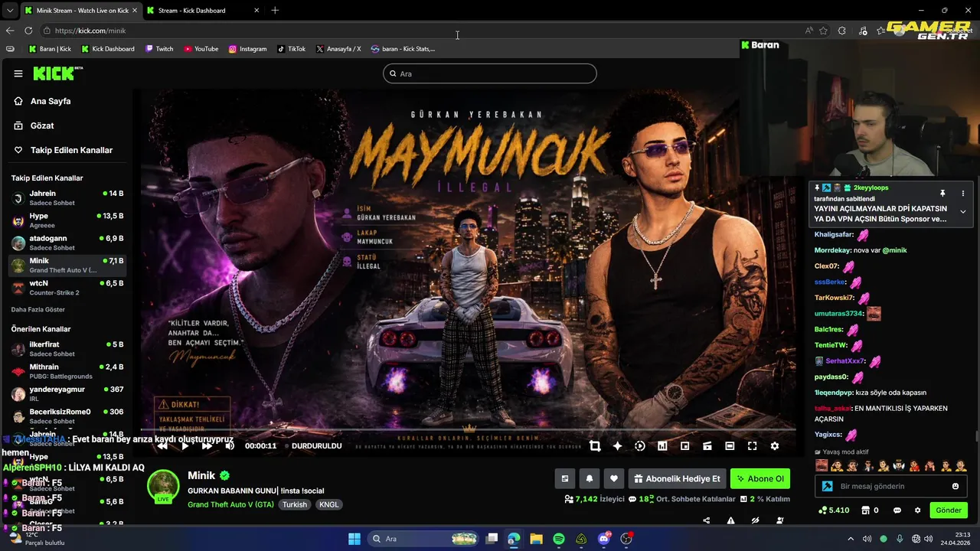980x551 pixels.
Task: Click the chat bubble icon near Gönder
Action: 897,510
